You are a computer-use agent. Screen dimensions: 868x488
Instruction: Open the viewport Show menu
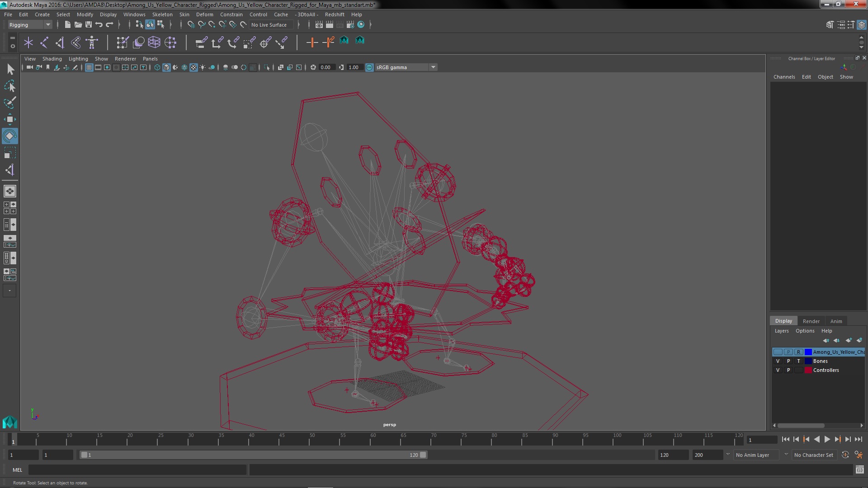pos(101,59)
